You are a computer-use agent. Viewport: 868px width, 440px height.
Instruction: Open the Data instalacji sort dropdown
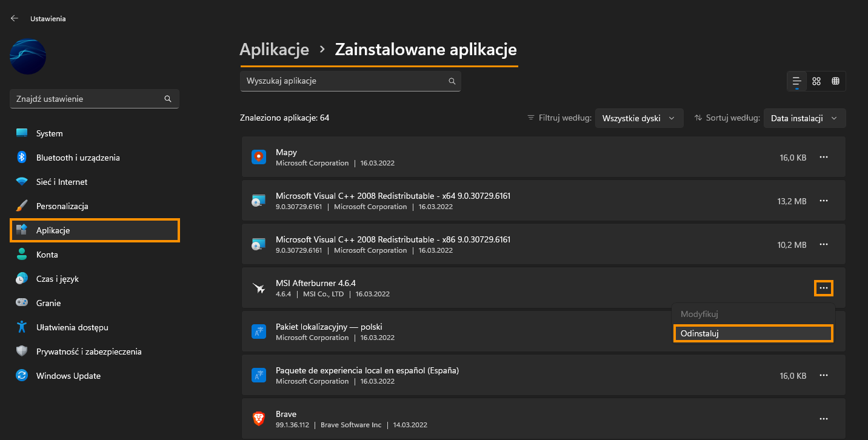click(x=804, y=118)
